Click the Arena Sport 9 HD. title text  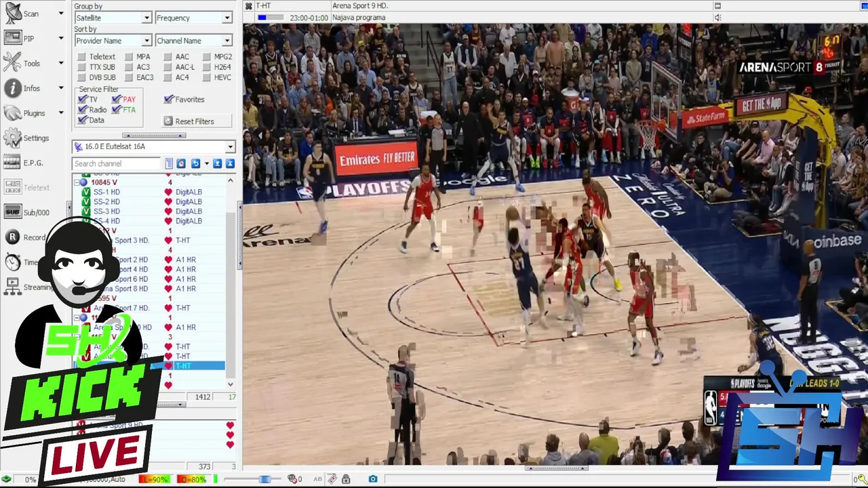point(360,5)
